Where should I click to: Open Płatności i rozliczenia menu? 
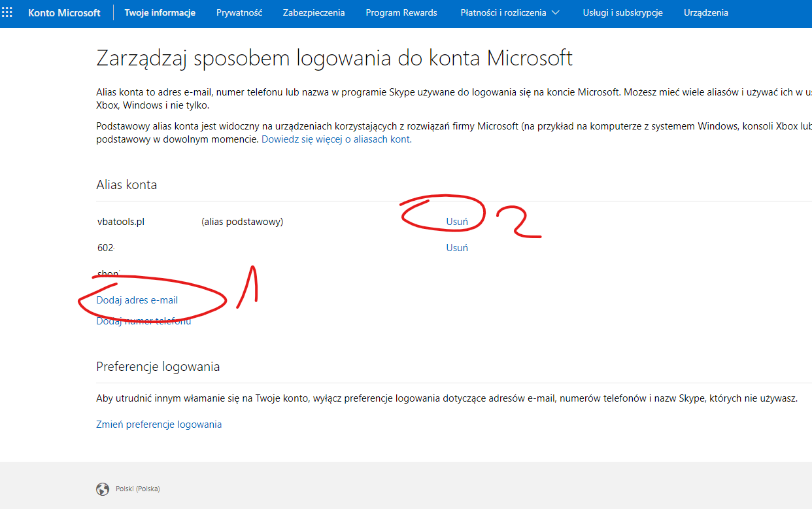tap(503, 12)
